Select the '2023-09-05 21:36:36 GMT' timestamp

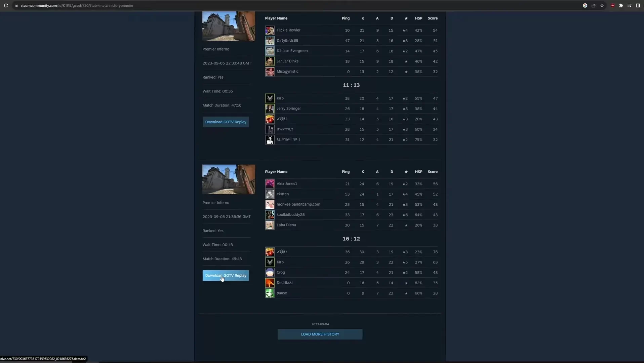[227, 217]
